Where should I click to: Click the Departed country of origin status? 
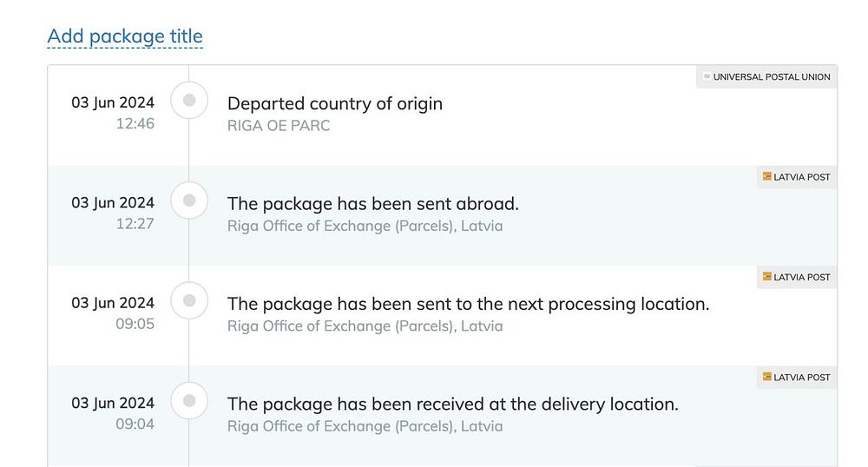pos(335,103)
